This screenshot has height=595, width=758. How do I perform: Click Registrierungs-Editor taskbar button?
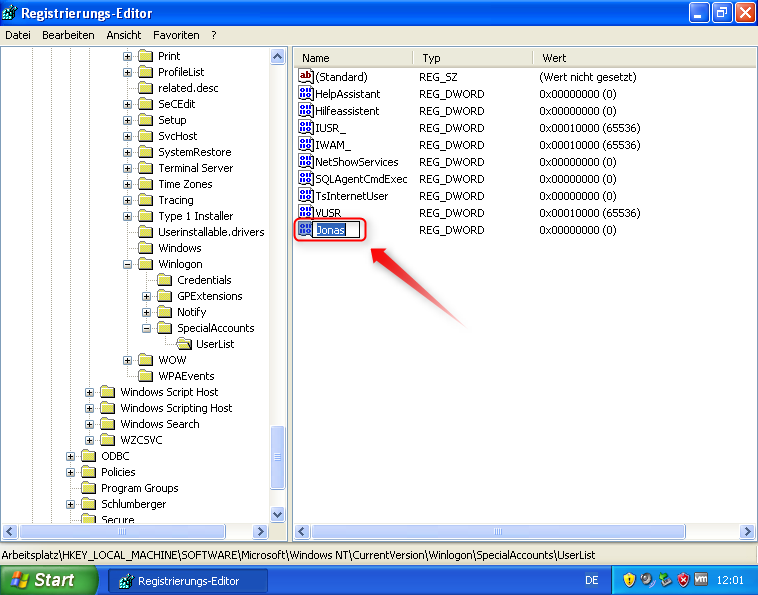188,581
